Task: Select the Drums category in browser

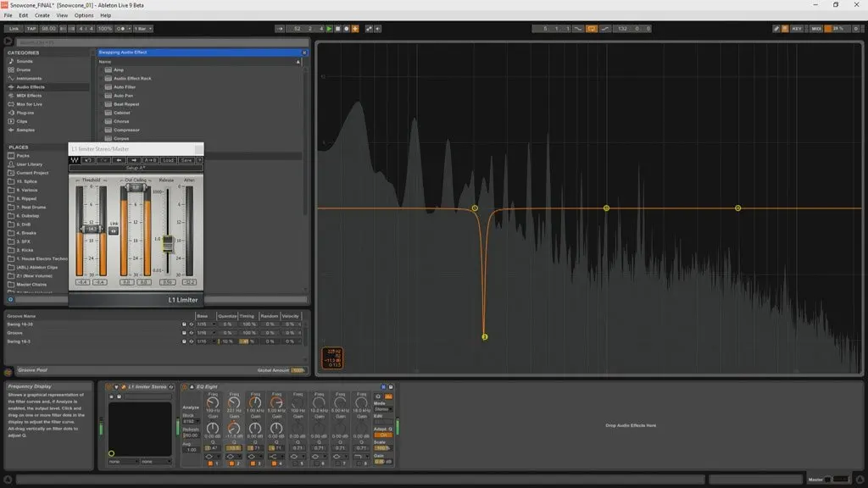Action: pyautogui.click(x=24, y=69)
